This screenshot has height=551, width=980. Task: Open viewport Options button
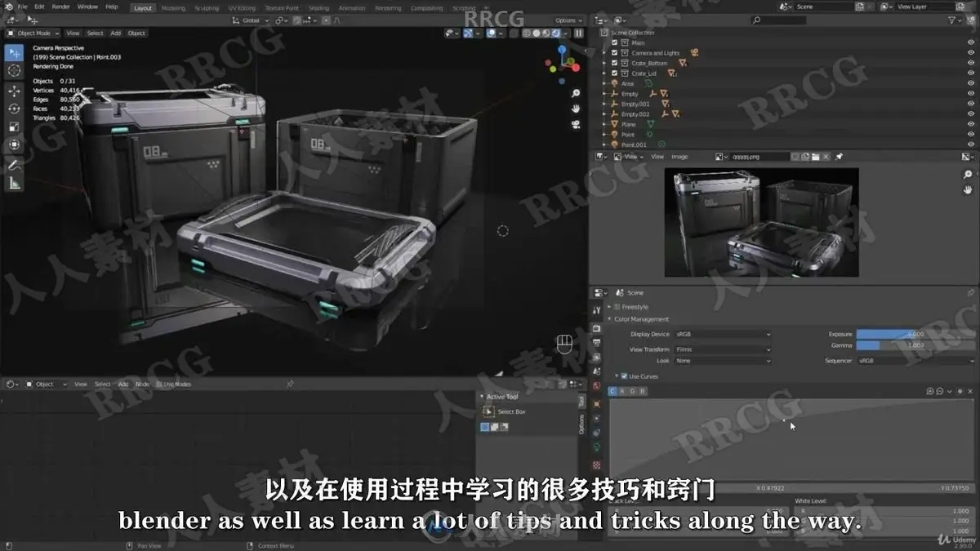[x=568, y=20]
